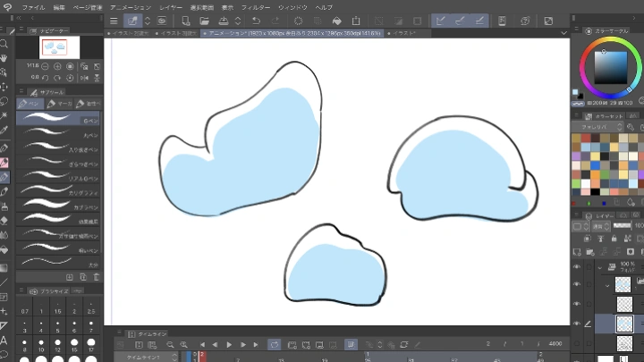Open the アニメーション menu
This screenshot has height=362, width=644.
click(131, 7)
